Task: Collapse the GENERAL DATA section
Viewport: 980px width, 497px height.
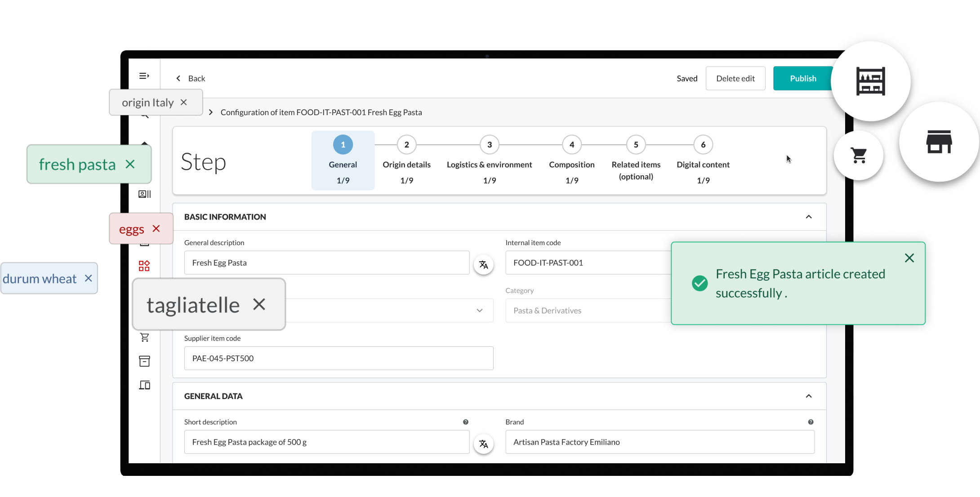Action: pos(808,396)
